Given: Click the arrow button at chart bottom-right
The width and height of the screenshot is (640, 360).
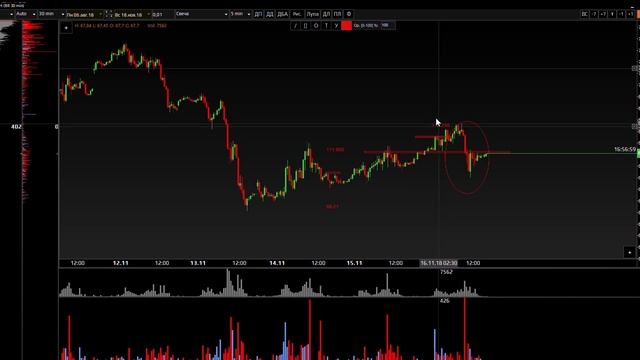Looking at the screenshot, I should pos(630,252).
